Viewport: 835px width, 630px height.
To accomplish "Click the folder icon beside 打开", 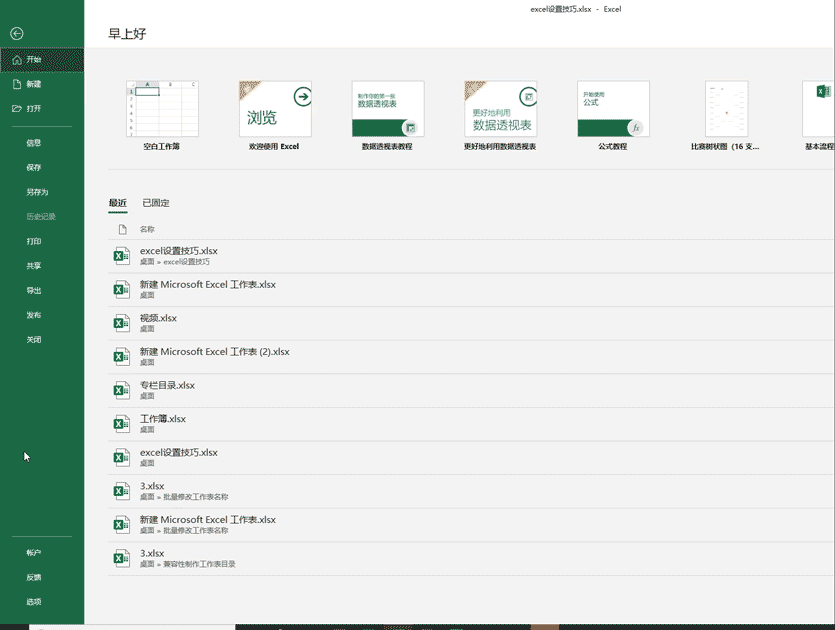I will (x=17, y=109).
